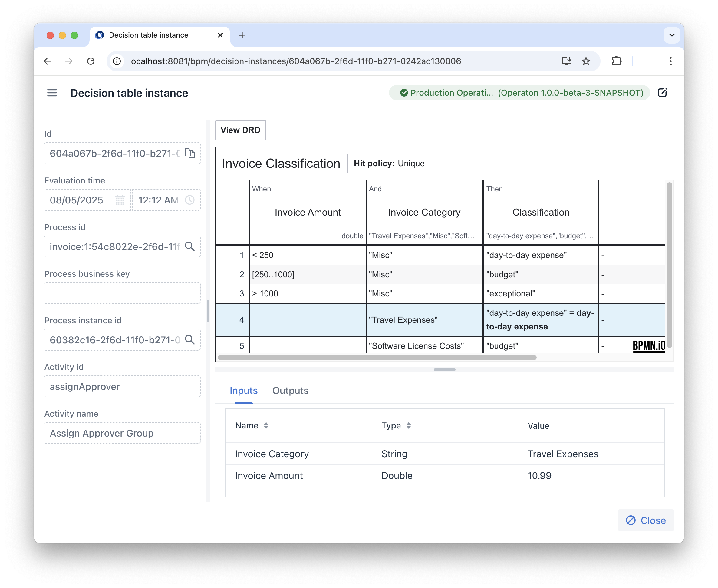The width and height of the screenshot is (718, 588).
Task: Click the Close button
Action: coord(646,520)
